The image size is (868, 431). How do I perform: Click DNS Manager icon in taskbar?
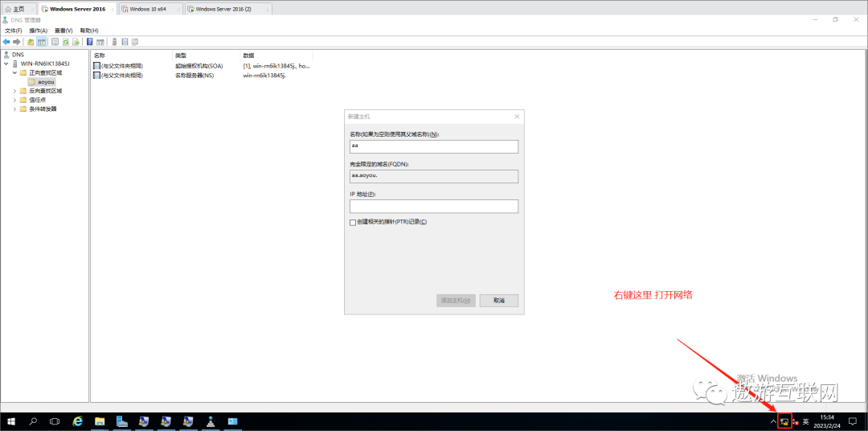[211, 421]
